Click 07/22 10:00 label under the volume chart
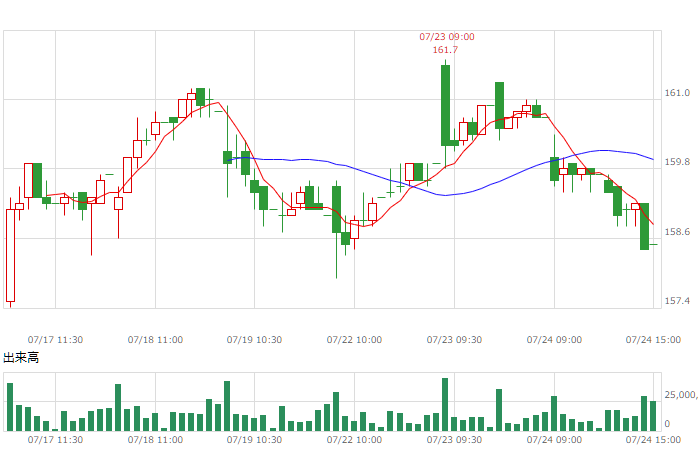This screenshot has height=450, width=698. click(354, 440)
